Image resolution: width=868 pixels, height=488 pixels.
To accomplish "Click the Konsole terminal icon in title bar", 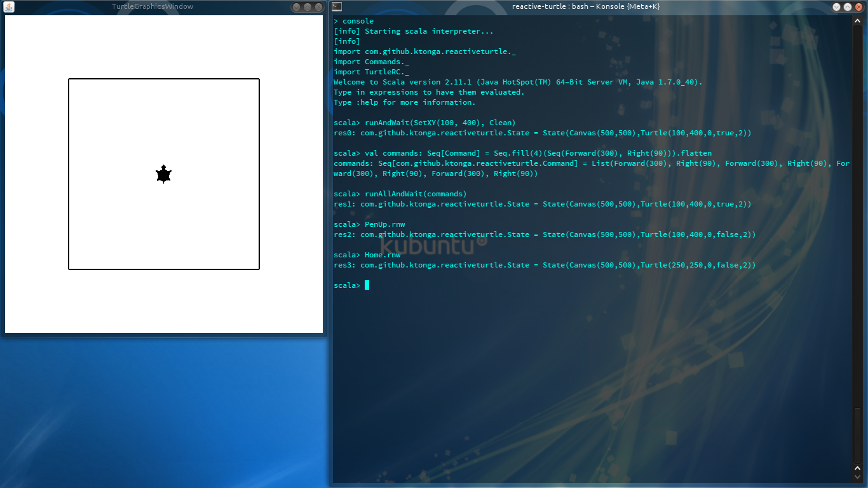I will point(337,6).
